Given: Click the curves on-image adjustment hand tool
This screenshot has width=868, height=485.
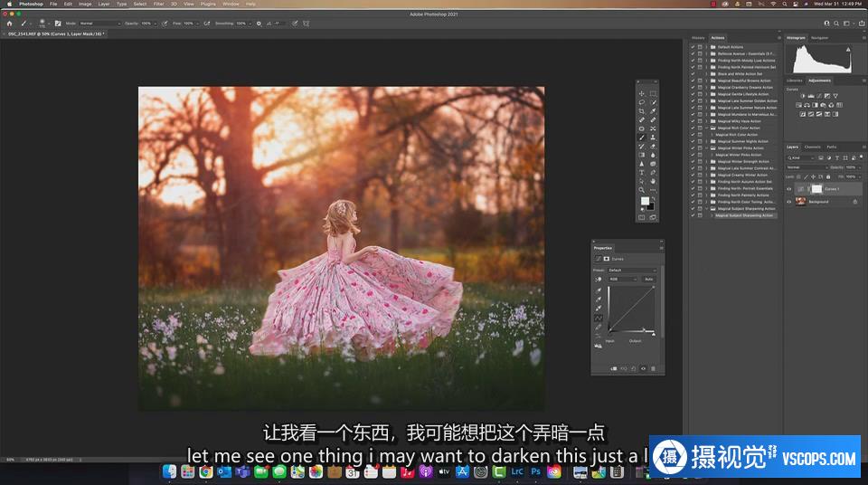Looking at the screenshot, I should click(598, 280).
